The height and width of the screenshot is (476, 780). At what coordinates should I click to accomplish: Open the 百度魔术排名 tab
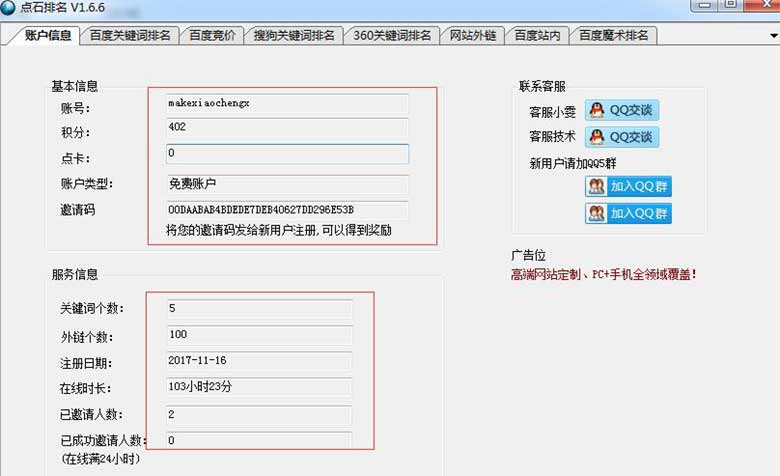(x=613, y=35)
